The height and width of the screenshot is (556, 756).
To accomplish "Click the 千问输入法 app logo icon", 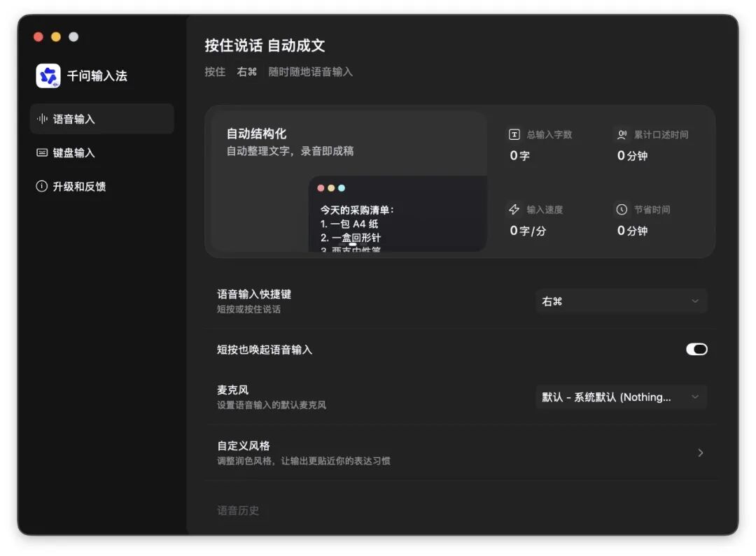I will [x=48, y=76].
